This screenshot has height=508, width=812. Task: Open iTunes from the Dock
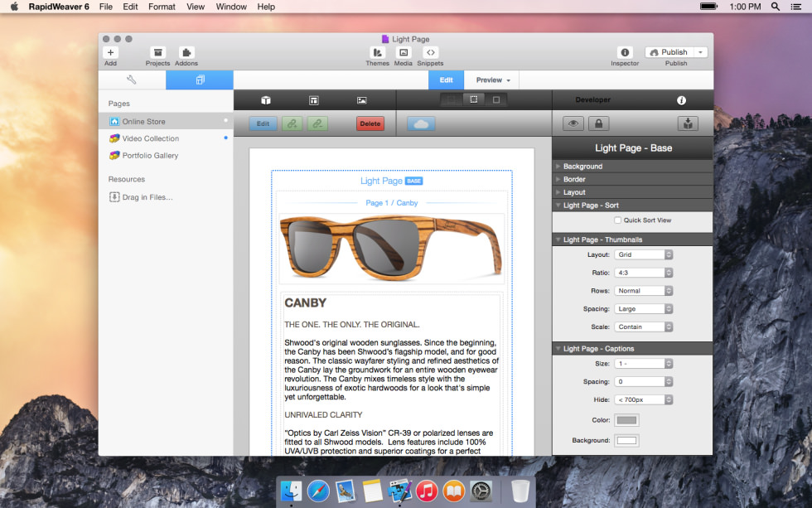click(427, 491)
